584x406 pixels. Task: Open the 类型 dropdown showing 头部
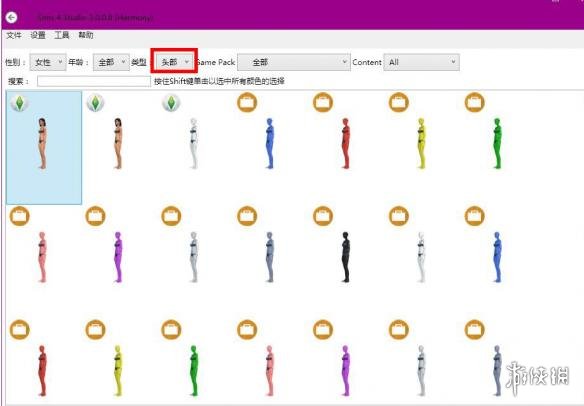(174, 62)
